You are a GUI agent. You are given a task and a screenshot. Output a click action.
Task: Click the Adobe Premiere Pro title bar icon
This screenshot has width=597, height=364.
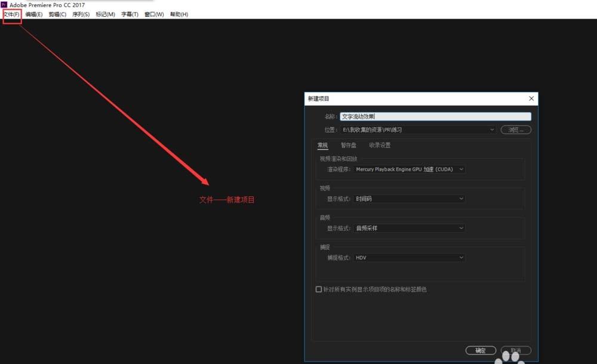tap(5, 4)
